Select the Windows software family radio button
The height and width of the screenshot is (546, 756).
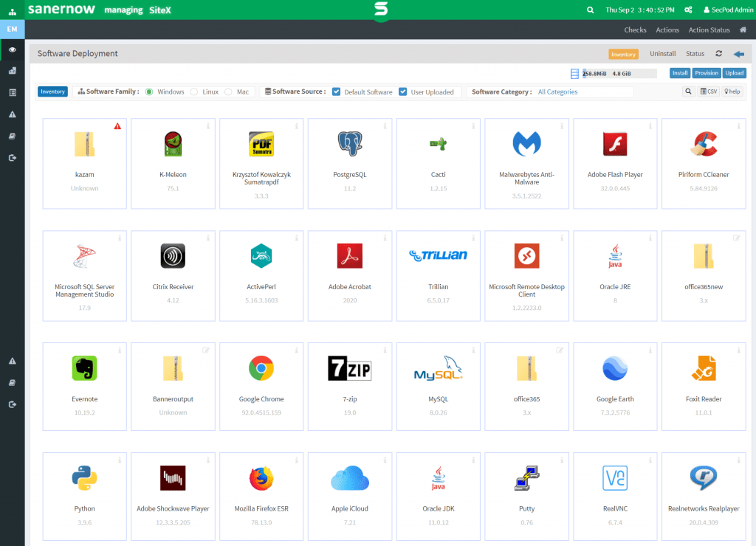click(149, 92)
